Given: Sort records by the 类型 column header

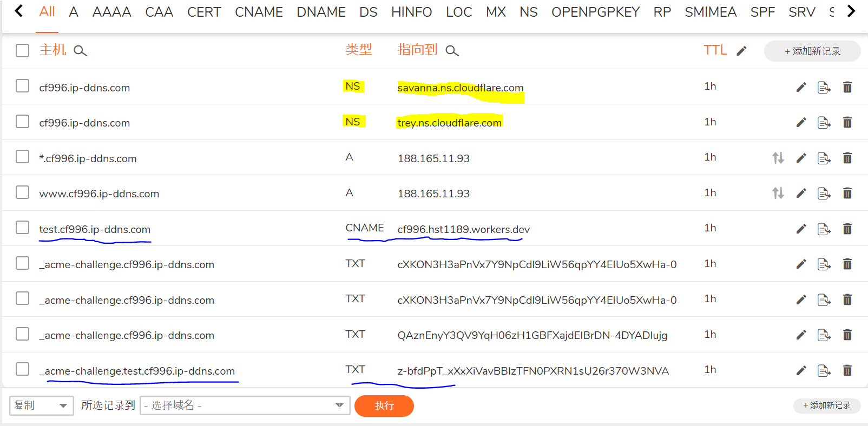Looking at the screenshot, I should [358, 50].
